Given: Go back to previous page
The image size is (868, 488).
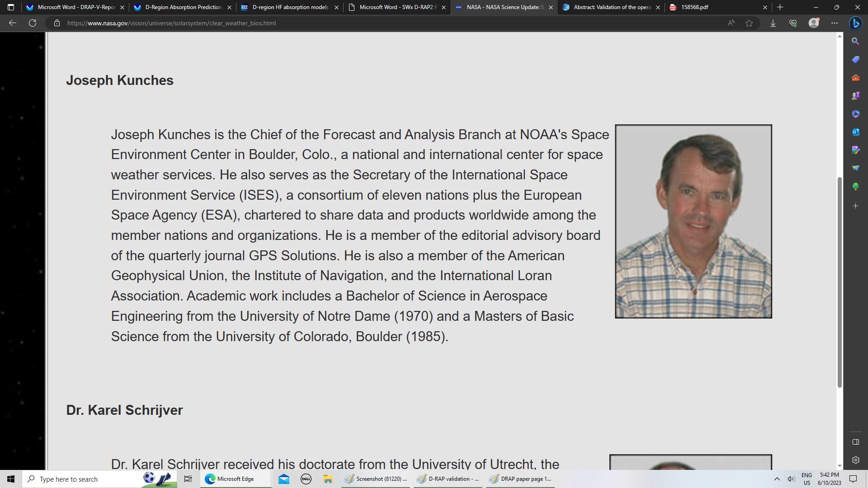Looking at the screenshot, I should point(13,23).
